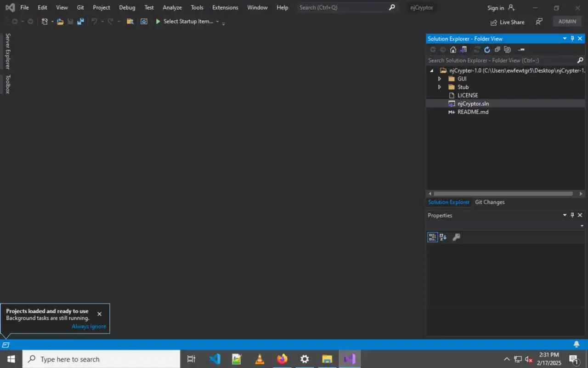Dismiss the Projects loaded notification
This screenshot has width=588, height=368.
pyautogui.click(x=99, y=314)
